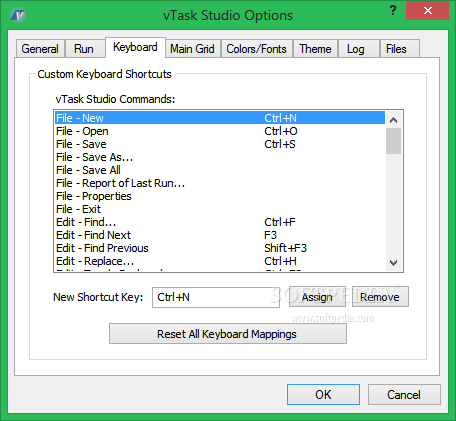Select the File - Save command row
This screenshot has height=421, width=456.
point(220,144)
